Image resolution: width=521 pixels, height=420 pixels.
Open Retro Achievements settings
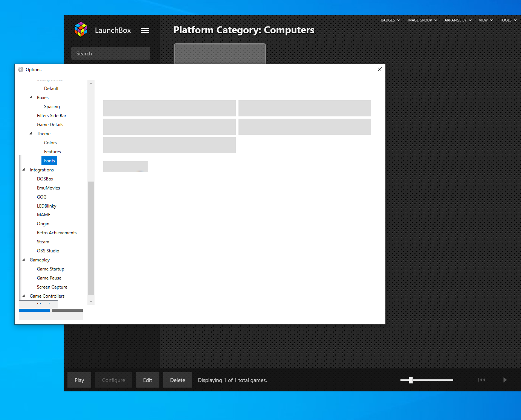point(57,233)
